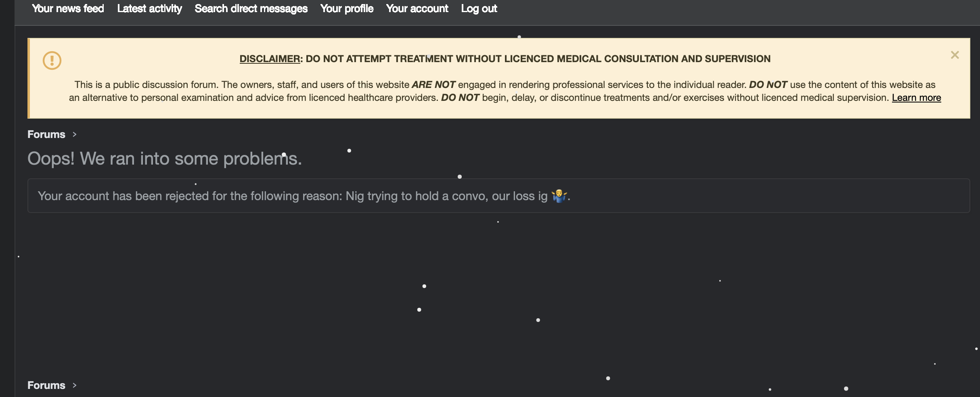Dismiss the disclaimer banner with the X
The height and width of the screenshot is (397, 980).
point(955,55)
